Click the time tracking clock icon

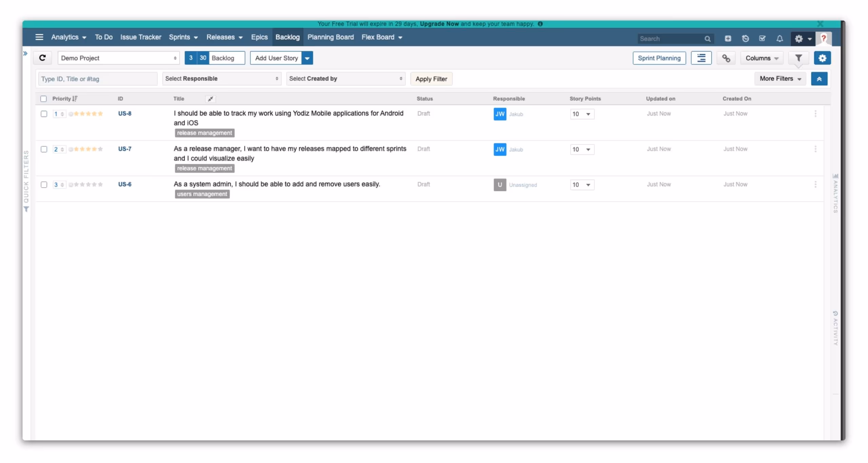click(745, 39)
